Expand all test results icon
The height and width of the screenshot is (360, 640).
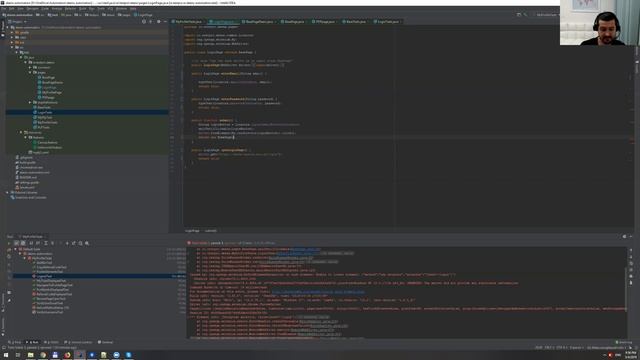pos(45,243)
